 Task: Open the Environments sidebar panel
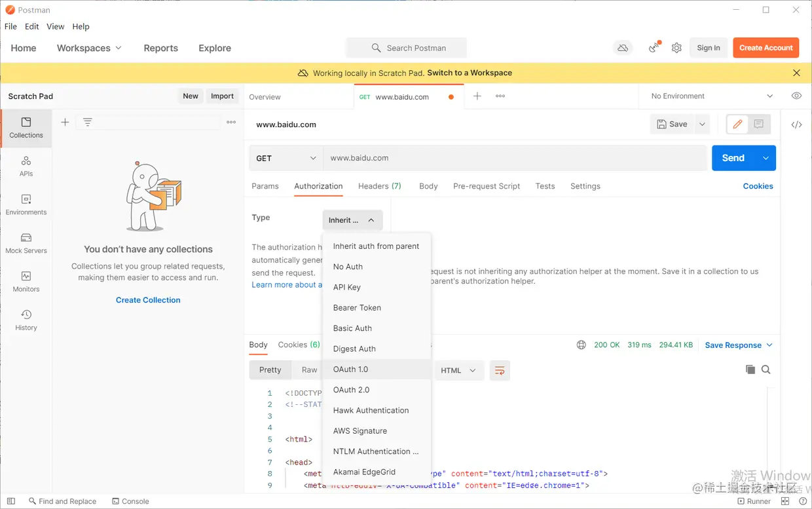(26, 205)
